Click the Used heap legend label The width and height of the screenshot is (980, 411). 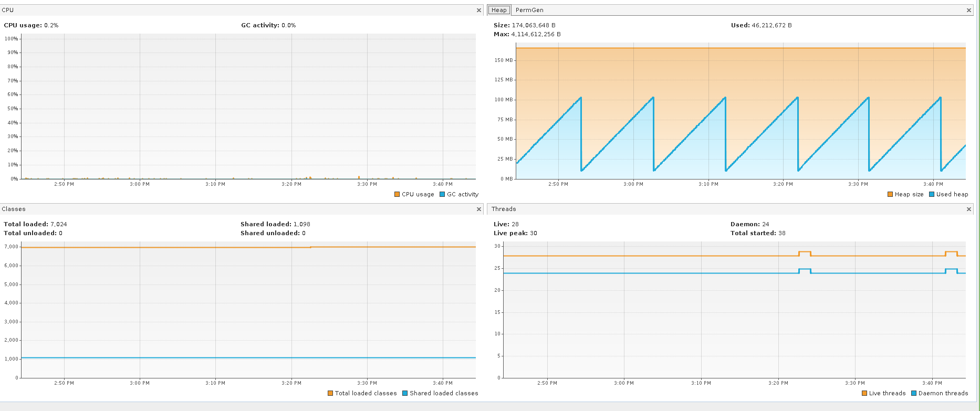(x=952, y=194)
